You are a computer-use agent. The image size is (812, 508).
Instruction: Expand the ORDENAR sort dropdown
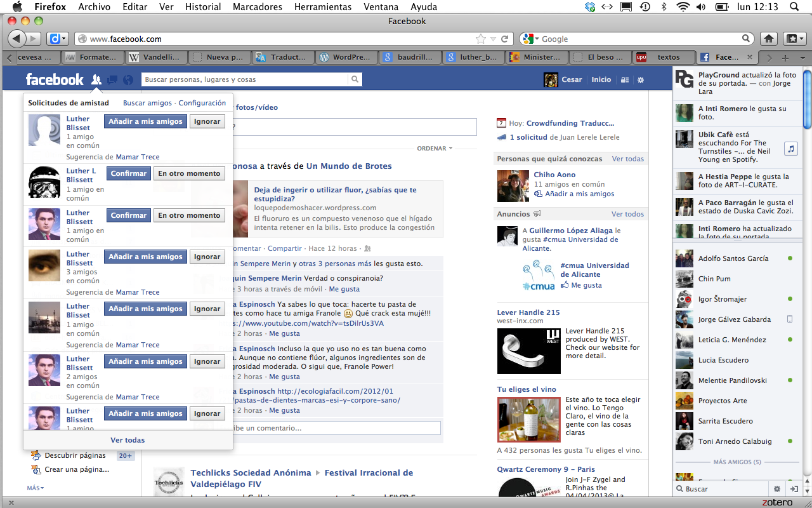[435, 149]
